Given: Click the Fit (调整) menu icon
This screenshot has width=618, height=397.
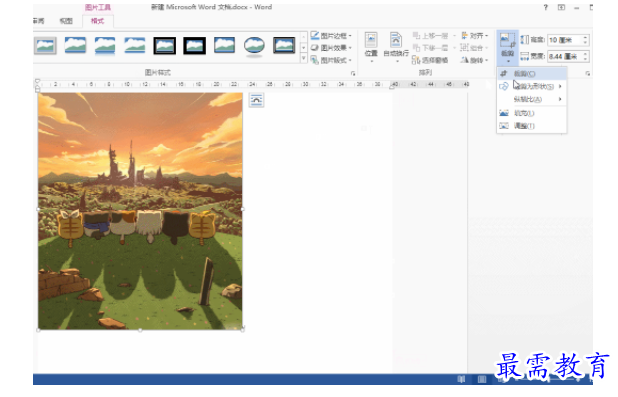Looking at the screenshot, I should click(504, 126).
